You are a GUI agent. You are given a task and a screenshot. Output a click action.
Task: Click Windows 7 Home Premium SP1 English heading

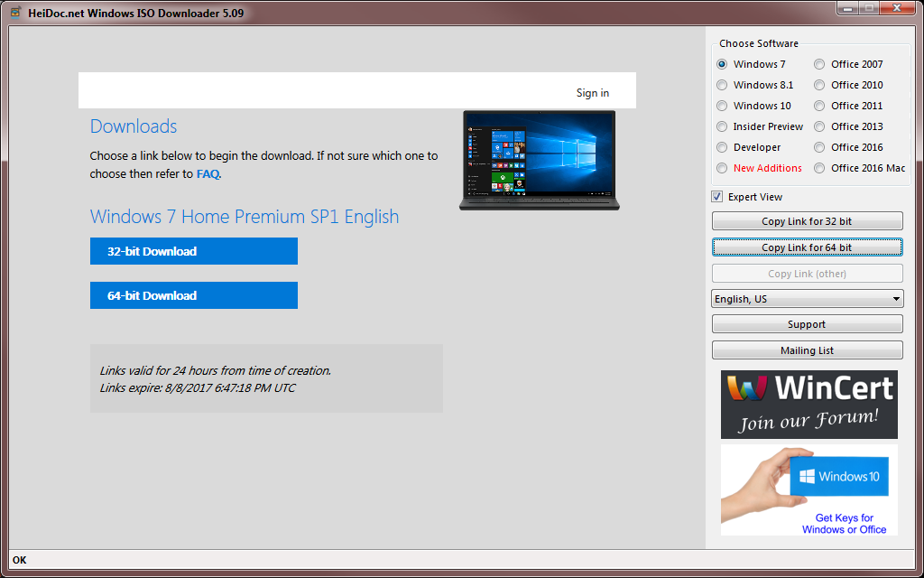point(245,217)
